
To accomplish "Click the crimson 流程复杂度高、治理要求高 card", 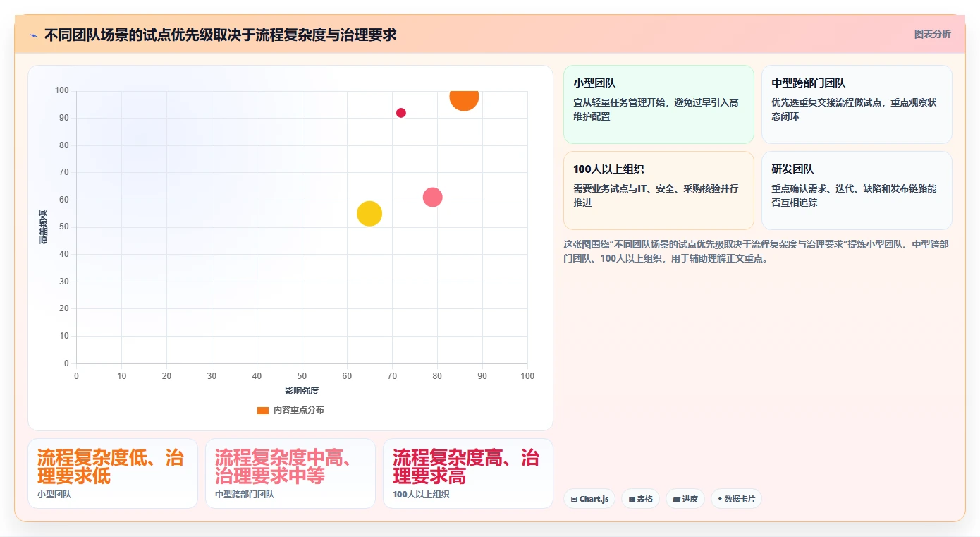I will point(468,473).
